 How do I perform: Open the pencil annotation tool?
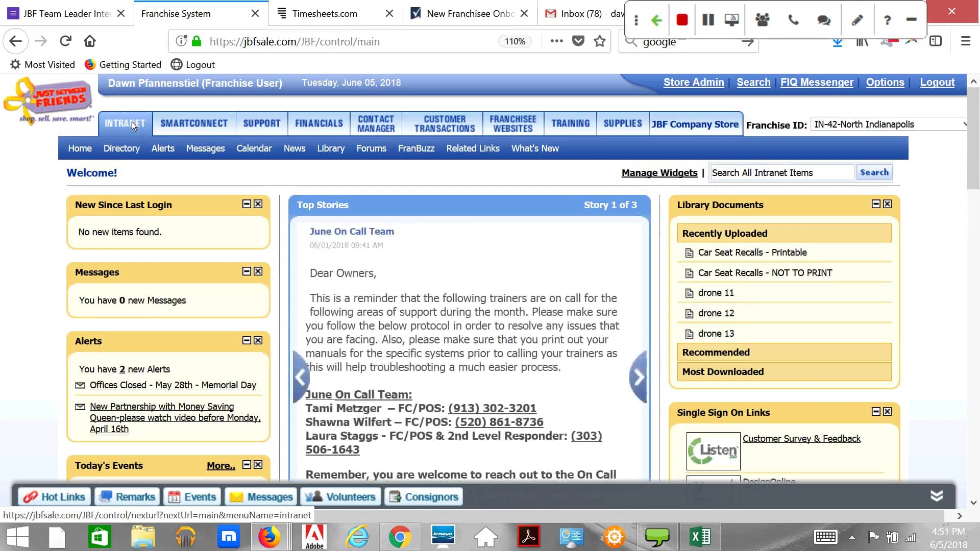(x=857, y=20)
